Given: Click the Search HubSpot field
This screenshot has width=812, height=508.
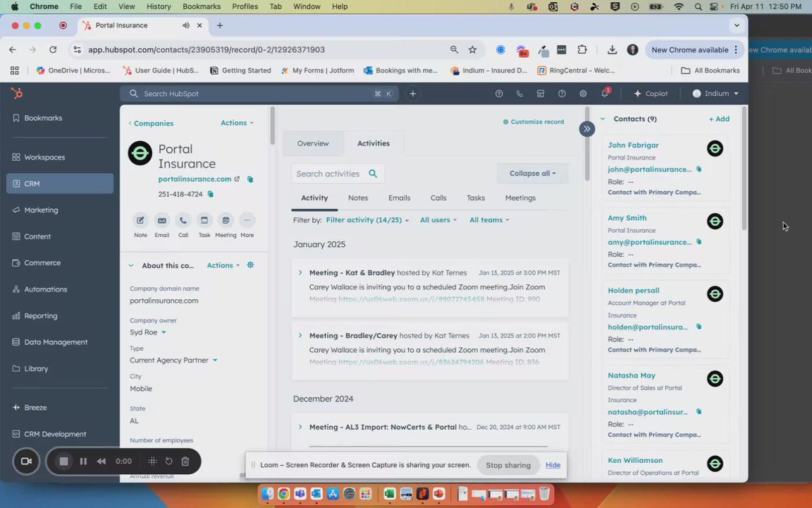Looking at the screenshot, I should tap(259, 94).
